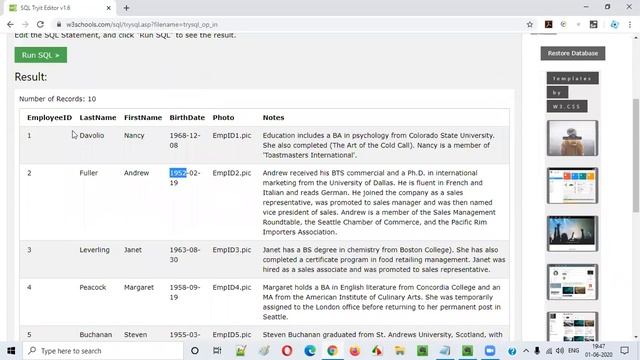Click the Leverling last name cell
This screenshot has height=360, width=640.
click(94, 250)
